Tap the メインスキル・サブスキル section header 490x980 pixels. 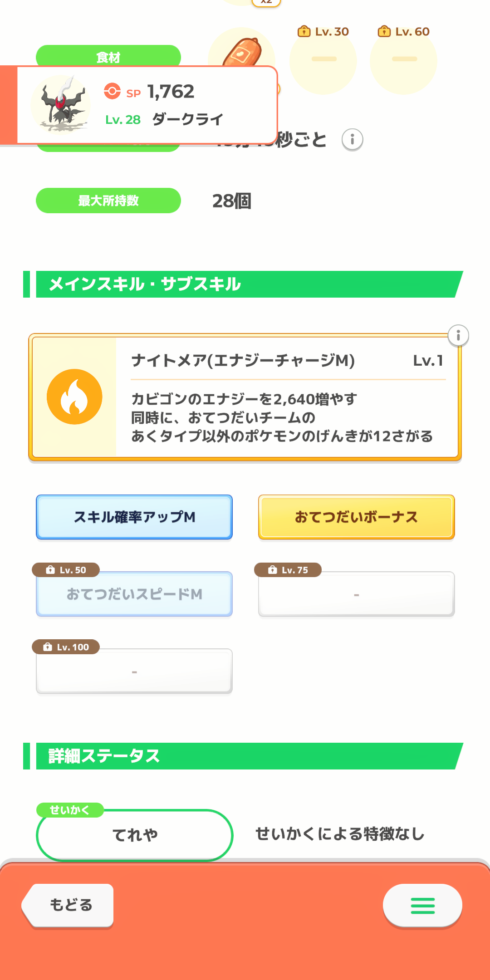point(243,284)
